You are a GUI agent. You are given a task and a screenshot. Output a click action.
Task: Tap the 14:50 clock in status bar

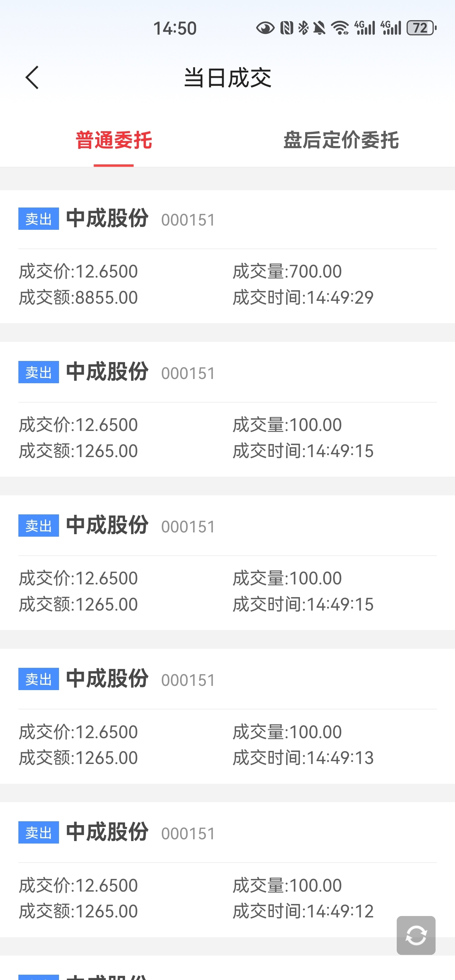tap(175, 29)
